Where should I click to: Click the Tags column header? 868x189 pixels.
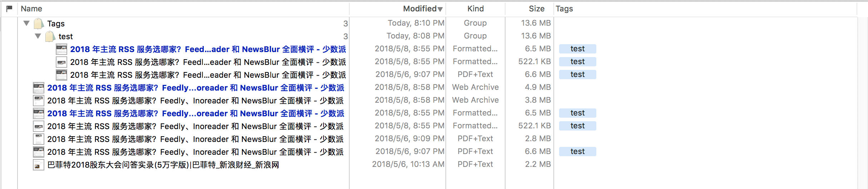[564, 9]
